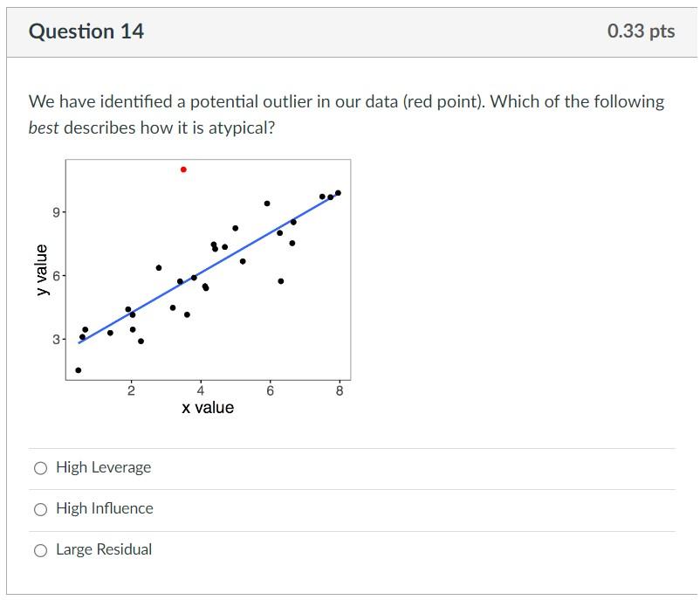Click the red outlier point on the scatterplot
700x600 pixels.
click(182, 169)
